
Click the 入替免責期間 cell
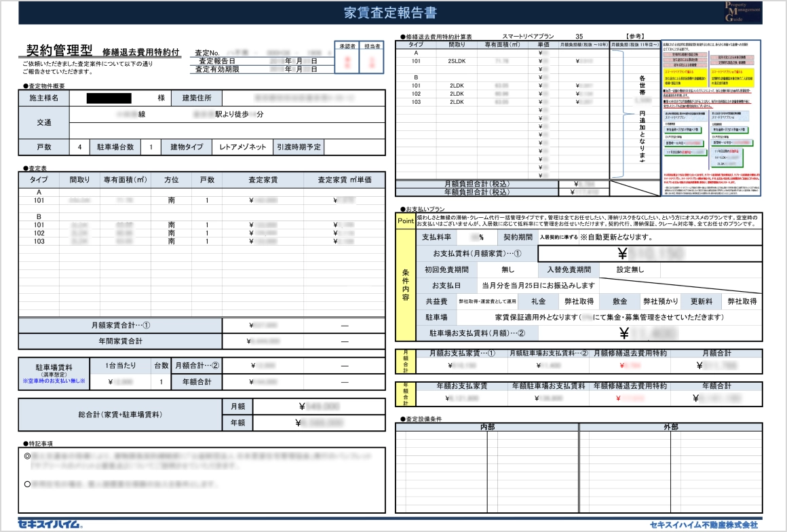click(569, 269)
